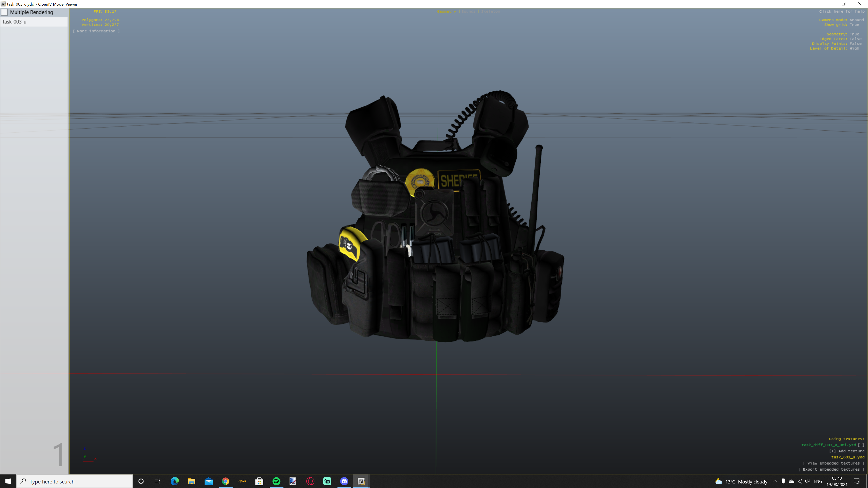Enable the Multiple Rendering checkbox
Screen dimensions: 868x488
coord(5,12)
